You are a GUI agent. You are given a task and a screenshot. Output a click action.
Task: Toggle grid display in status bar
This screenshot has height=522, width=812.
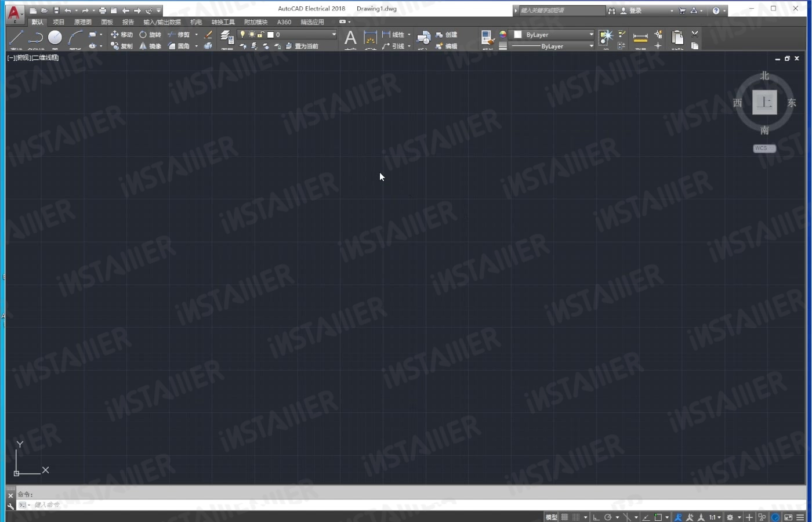pyautogui.click(x=564, y=517)
